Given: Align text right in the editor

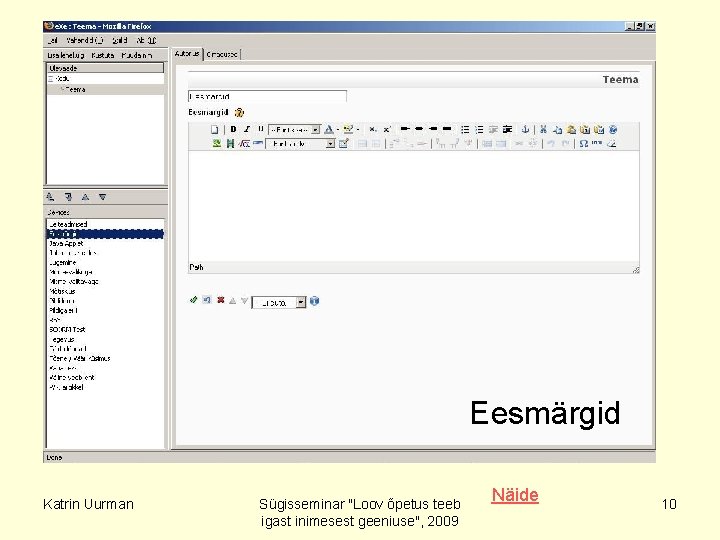Looking at the screenshot, I should click(x=433, y=129).
